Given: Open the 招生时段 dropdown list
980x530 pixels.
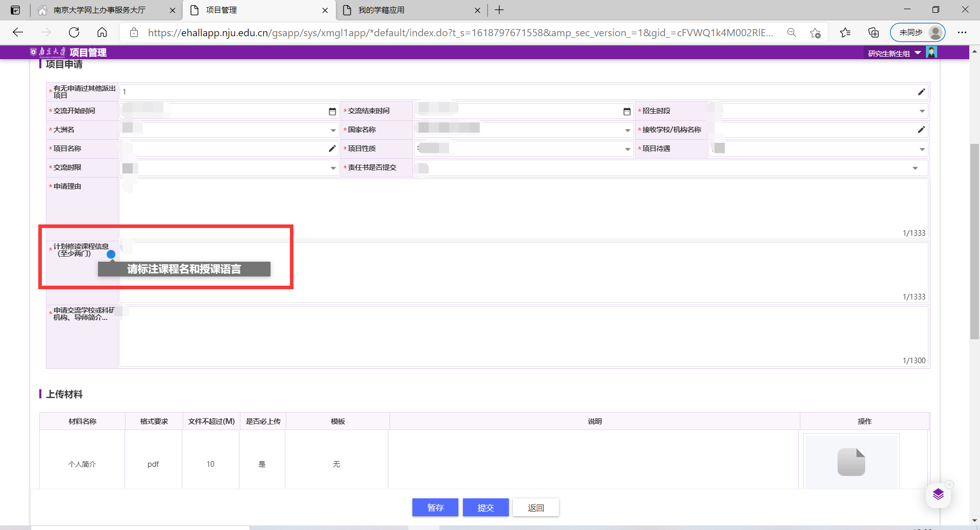Looking at the screenshot, I should (922, 111).
